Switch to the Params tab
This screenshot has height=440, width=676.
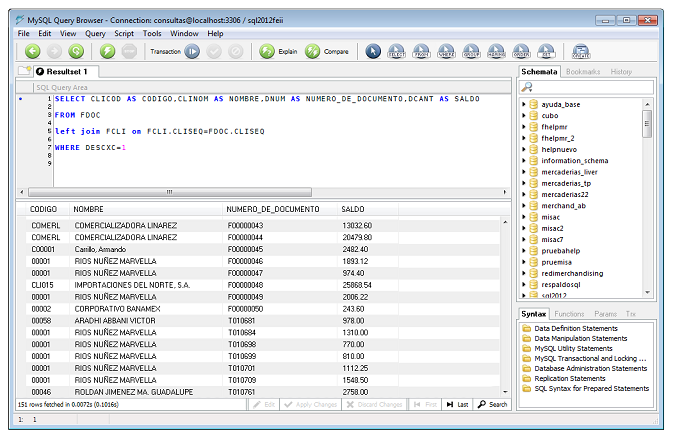pyautogui.click(x=605, y=314)
